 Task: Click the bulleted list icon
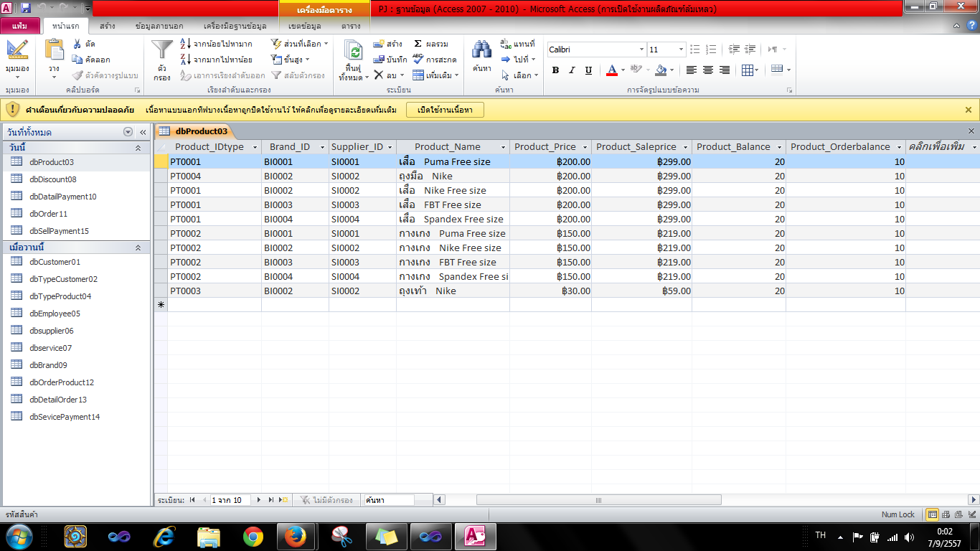pyautogui.click(x=694, y=50)
